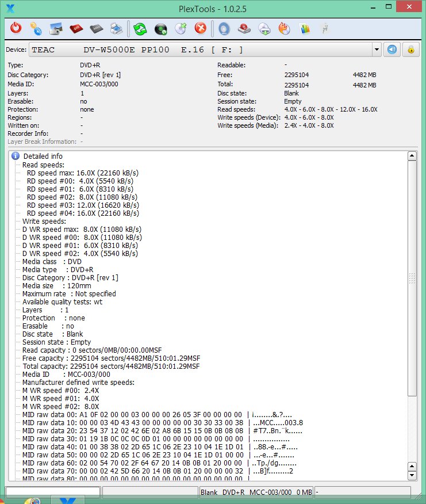Image resolution: width=426 pixels, height=504 pixels.
Task: Click the detail panel scrollbar down arrow
Action: (412, 475)
